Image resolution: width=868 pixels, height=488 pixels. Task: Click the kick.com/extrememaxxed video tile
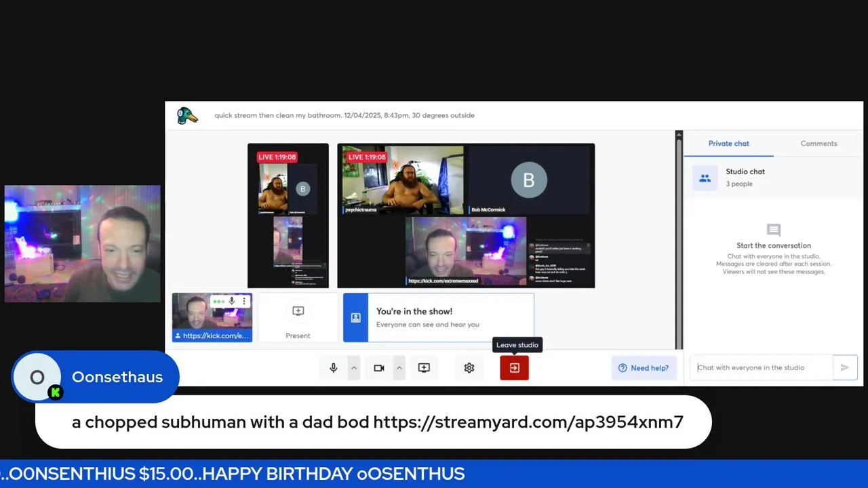coord(466,251)
